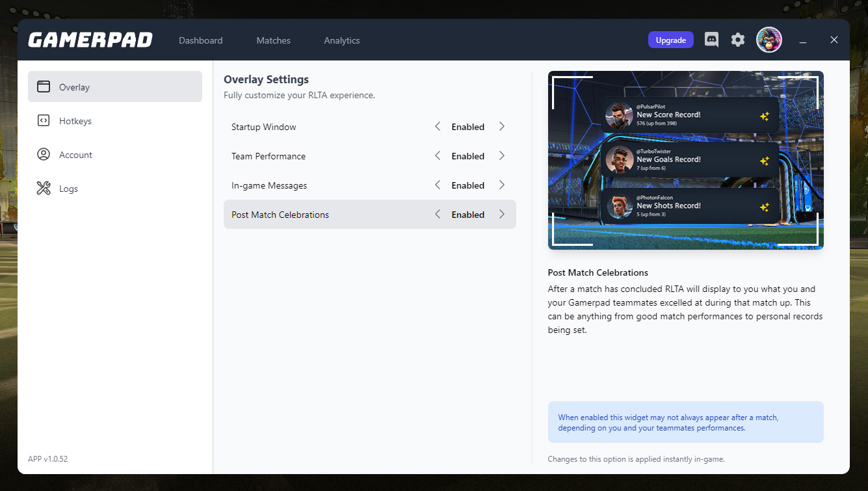
Task: Open settings gear icon in header
Action: [x=737, y=40]
